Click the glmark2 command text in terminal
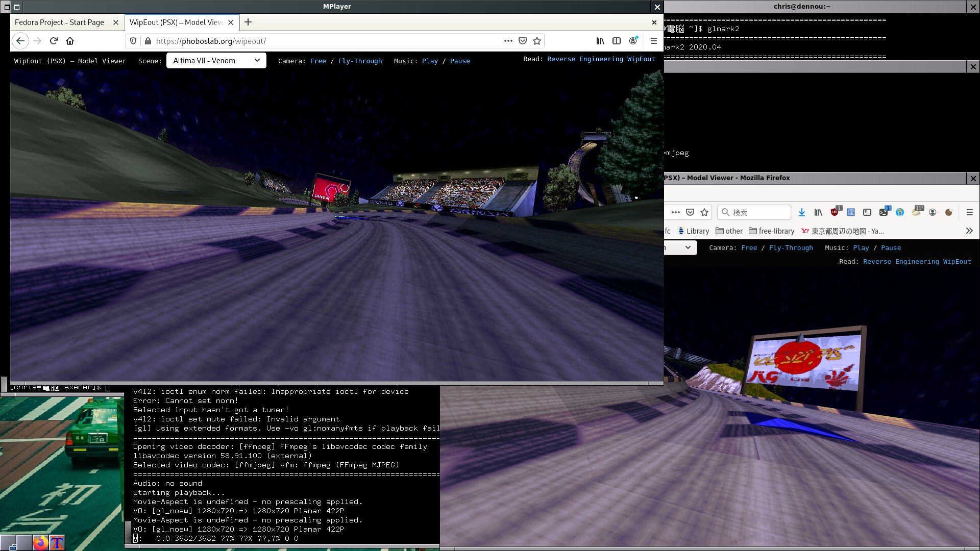 (x=723, y=29)
